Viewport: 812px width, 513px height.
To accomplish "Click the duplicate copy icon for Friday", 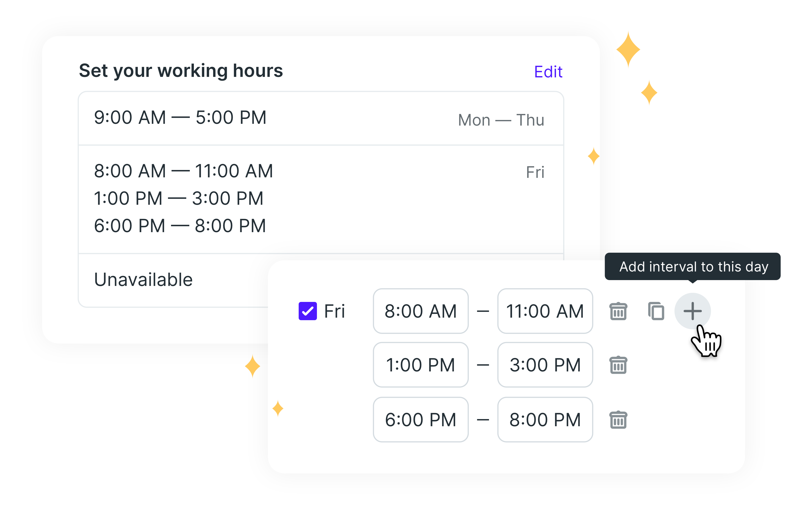I will 654,311.
